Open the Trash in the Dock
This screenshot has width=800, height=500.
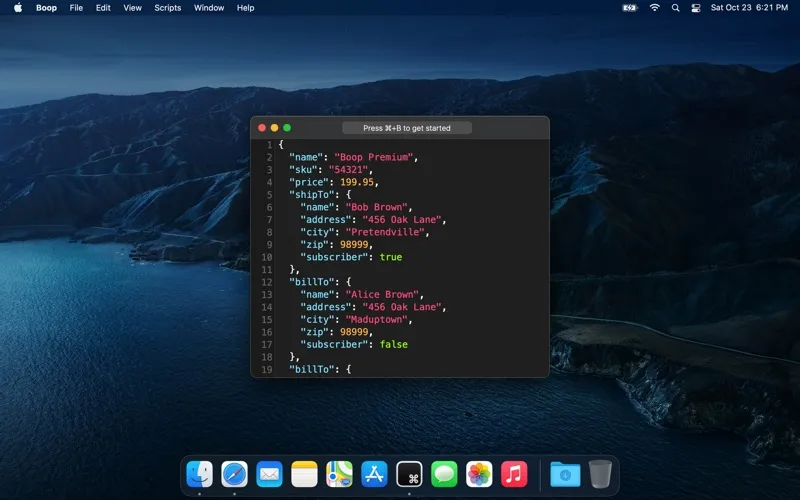coord(600,474)
